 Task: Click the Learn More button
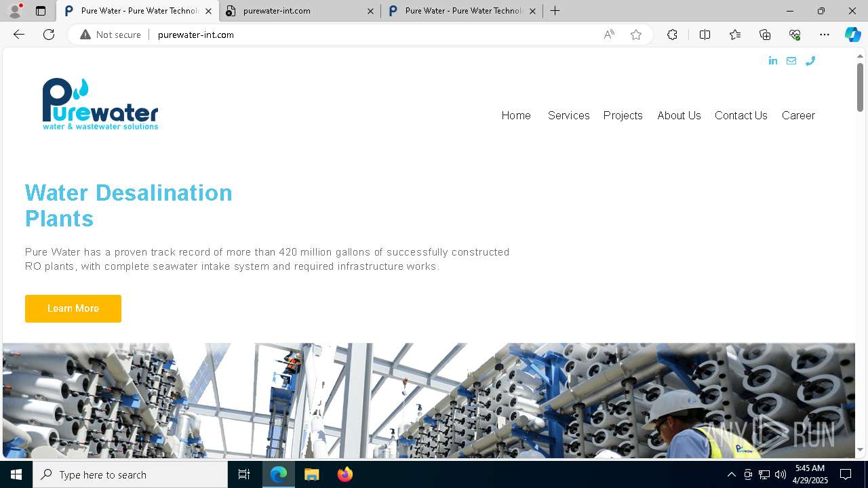(x=73, y=308)
